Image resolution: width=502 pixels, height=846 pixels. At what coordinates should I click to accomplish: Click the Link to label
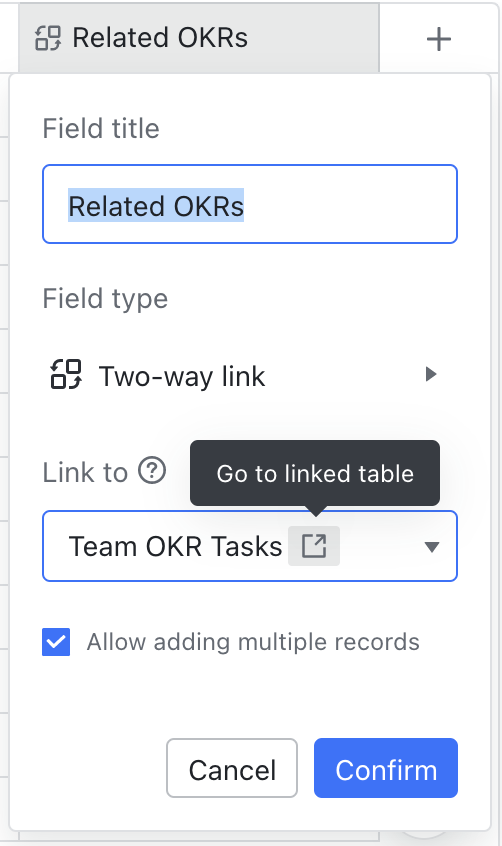tap(85, 472)
